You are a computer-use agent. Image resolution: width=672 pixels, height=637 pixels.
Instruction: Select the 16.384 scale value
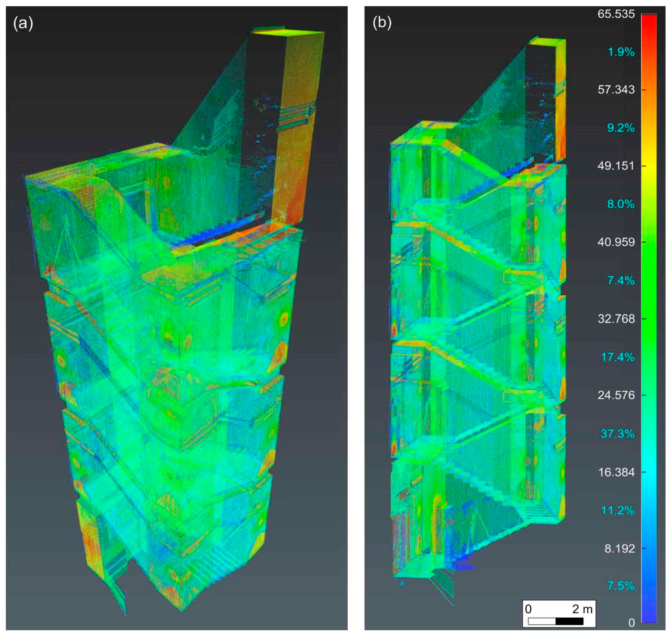click(616, 472)
